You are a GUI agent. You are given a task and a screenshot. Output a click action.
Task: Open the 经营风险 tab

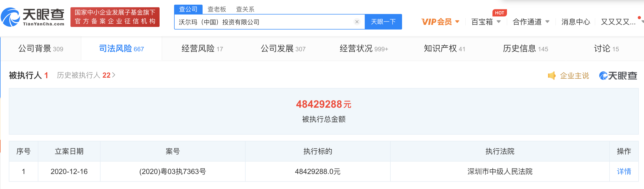202,49
